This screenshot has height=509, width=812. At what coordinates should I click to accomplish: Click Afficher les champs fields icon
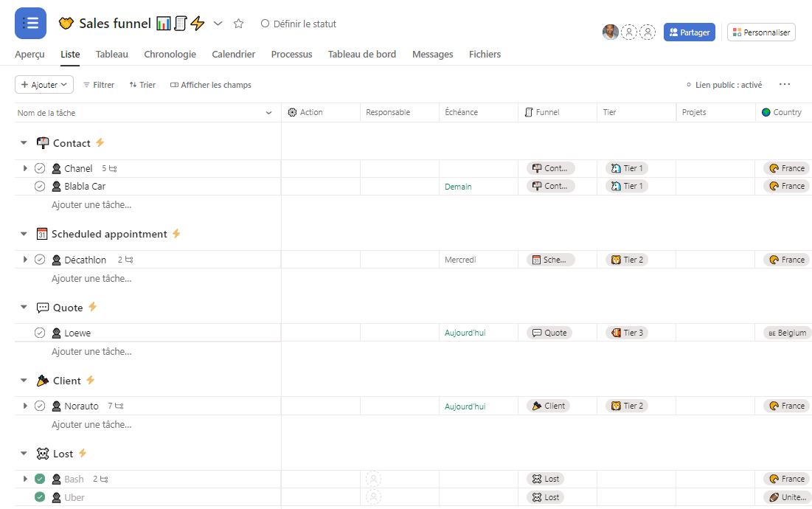175,85
